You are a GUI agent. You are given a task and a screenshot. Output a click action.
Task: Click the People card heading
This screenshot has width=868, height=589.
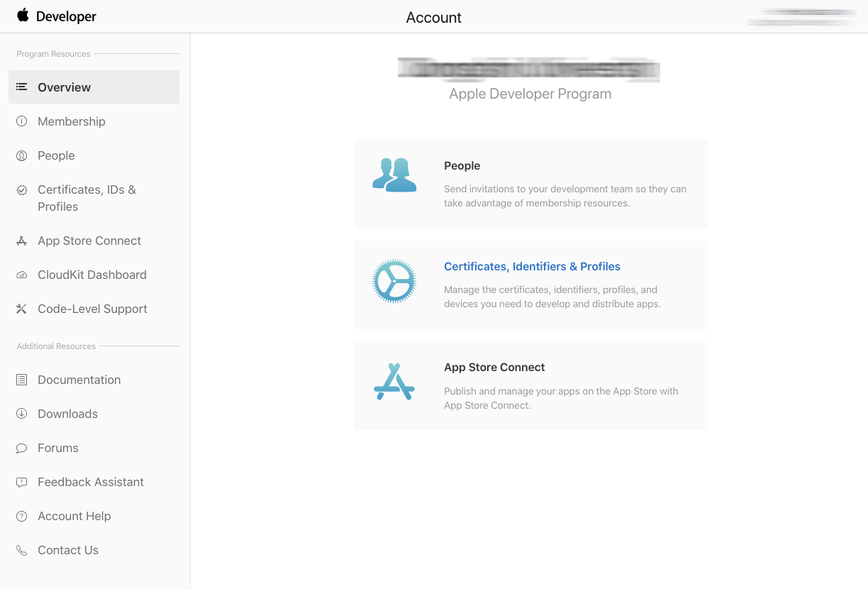pyautogui.click(x=462, y=165)
